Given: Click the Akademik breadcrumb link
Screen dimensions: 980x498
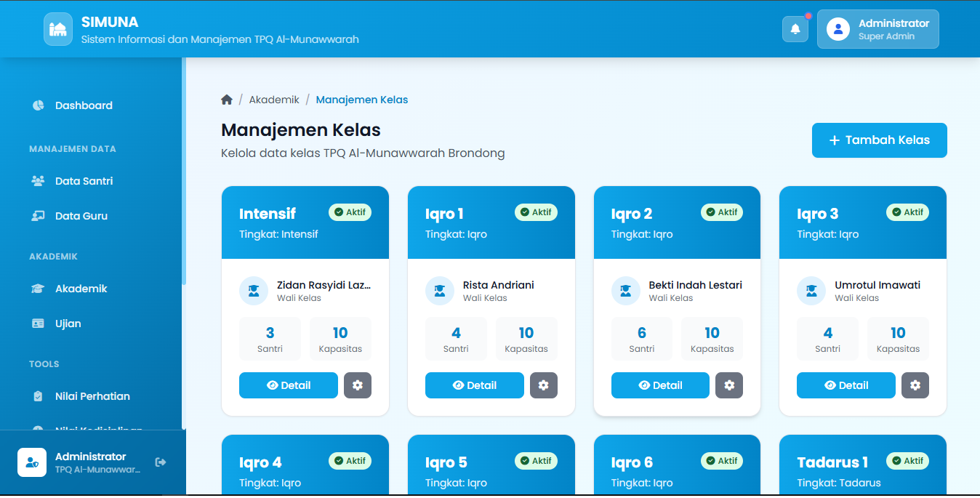Looking at the screenshot, I should 274,100.
